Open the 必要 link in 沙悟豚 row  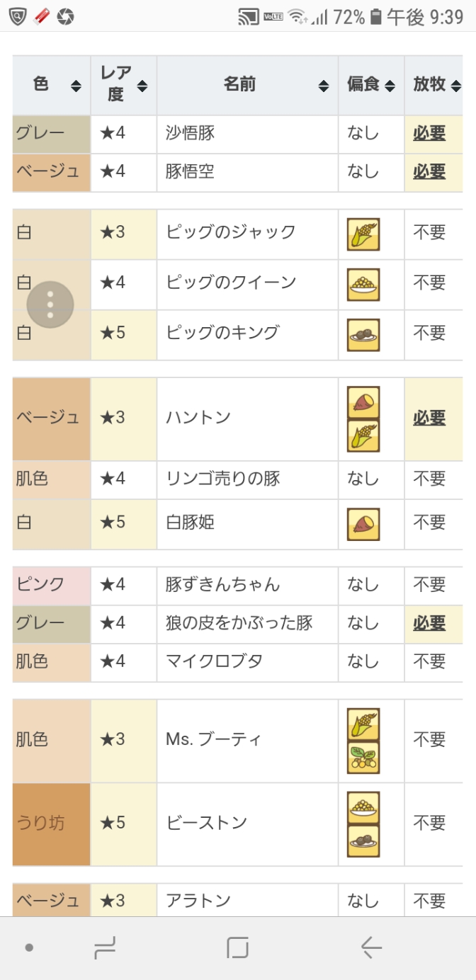[x=429, y=133]
